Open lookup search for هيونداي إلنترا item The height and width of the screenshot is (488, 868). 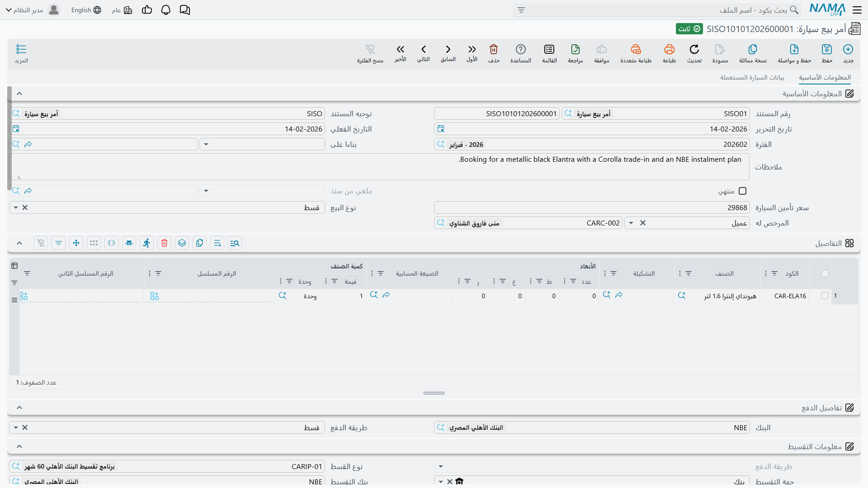(682, 296)
